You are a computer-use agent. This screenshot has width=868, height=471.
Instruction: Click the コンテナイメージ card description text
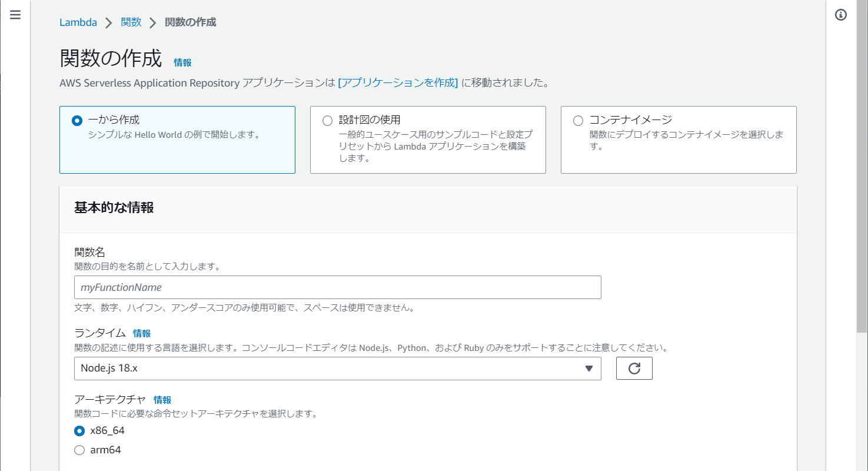coord(686,141)
